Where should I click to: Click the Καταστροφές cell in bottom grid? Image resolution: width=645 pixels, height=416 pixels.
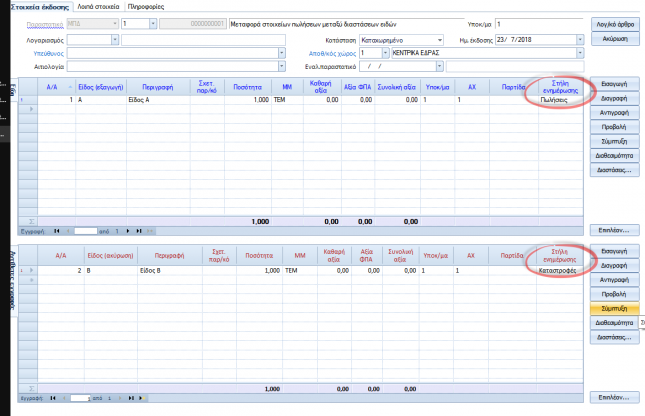click(x=560, y=270)
